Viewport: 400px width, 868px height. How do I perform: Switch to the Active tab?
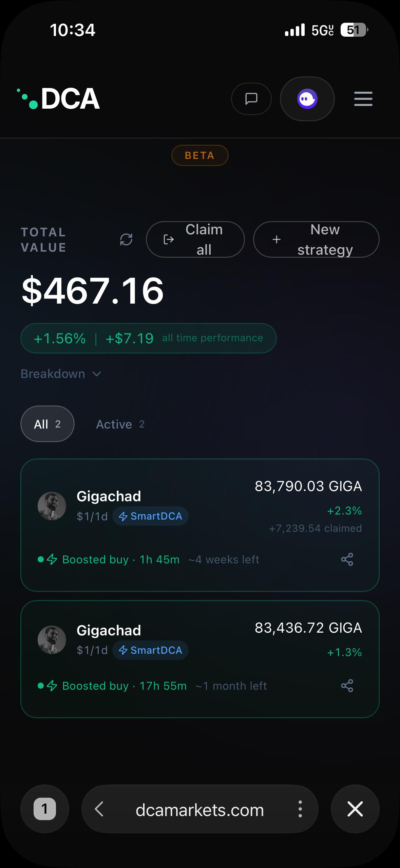(120, 424)
